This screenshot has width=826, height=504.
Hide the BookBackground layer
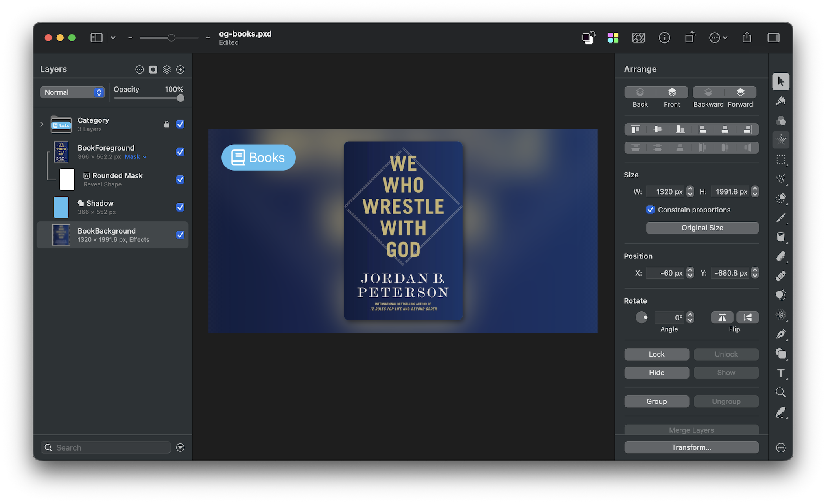(180, 235)
